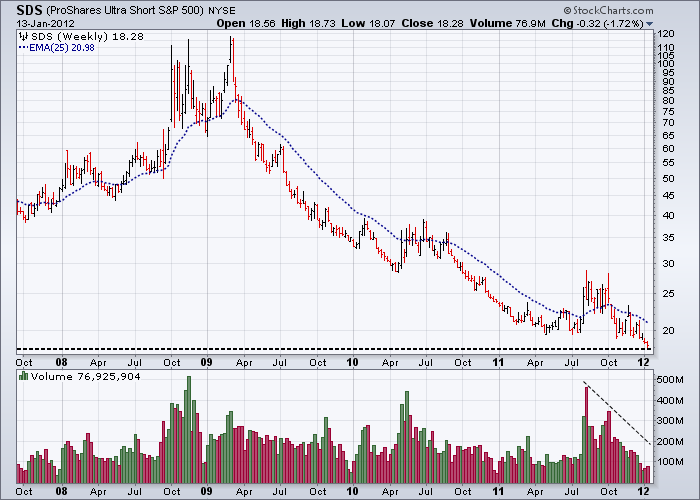This screenshot has height=500, width=700.
Task: Click the 100 price axis label
Action: tap(665, 63)
